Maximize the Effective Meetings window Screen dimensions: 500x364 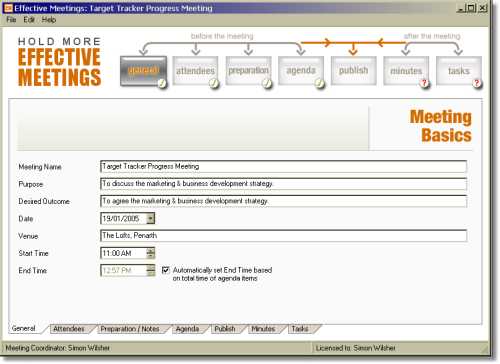pyautogui.click(x=471, y=8)
